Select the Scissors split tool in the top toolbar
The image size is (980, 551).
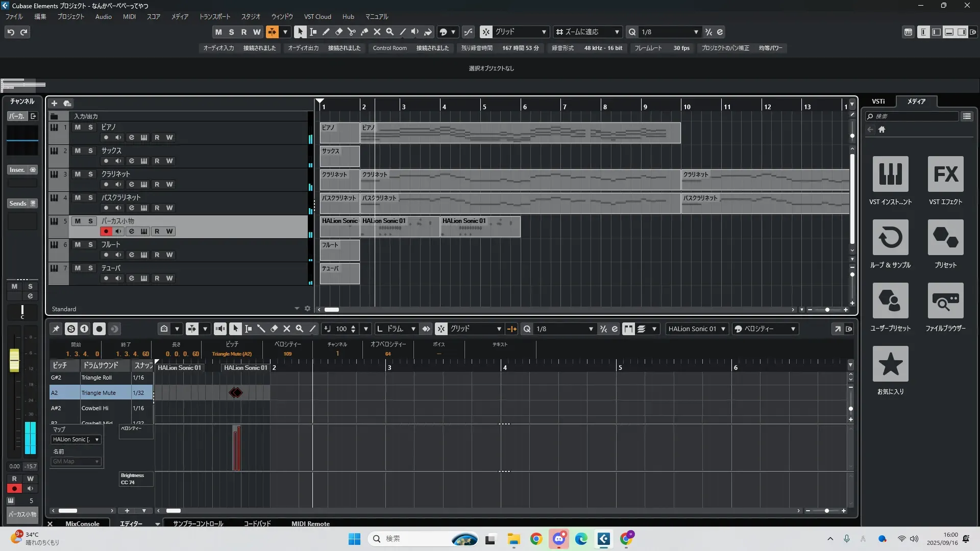coord(352,32)
